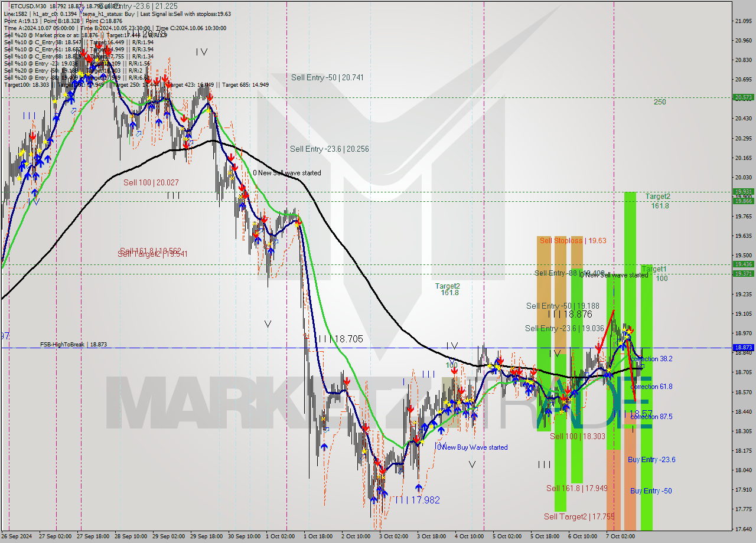Click the 20.573 price tag on axis

pyautogui.click(x=743, y=97)
